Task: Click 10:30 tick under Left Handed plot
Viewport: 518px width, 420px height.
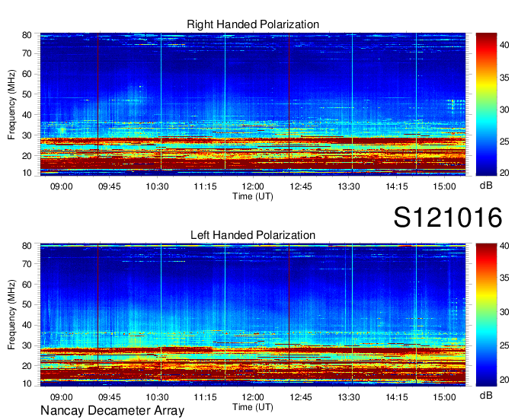Action: point(157,397)
